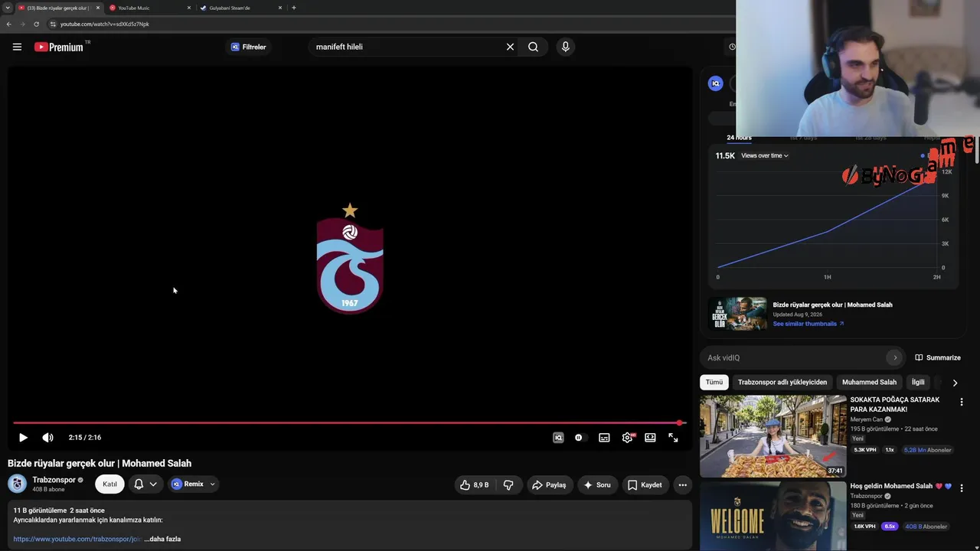Switch to theater mode
980x551 pixels.
point(650,438)
